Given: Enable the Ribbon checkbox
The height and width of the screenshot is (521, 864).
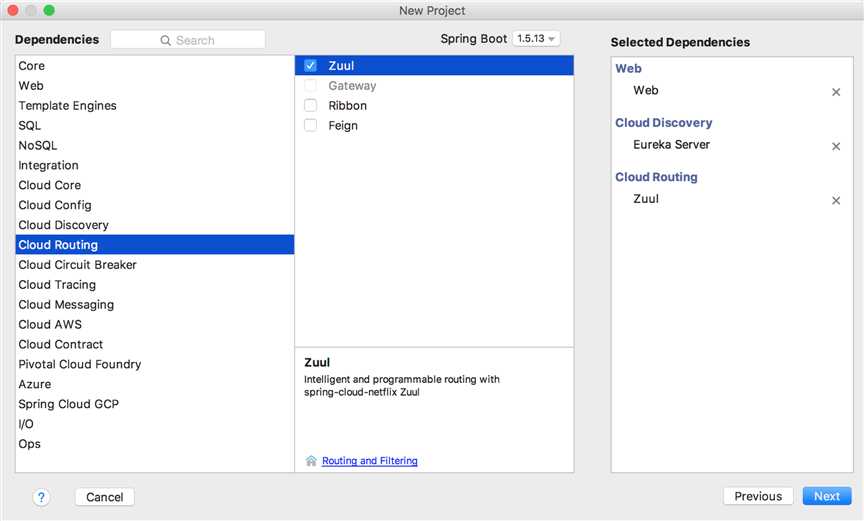Looking at the screenshot, I should 311,106.
